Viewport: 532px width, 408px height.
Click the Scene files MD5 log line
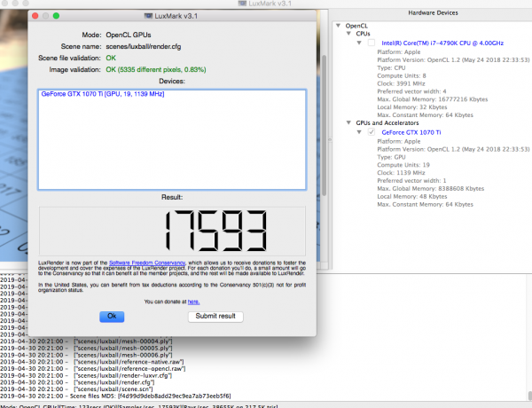(115, 396)
